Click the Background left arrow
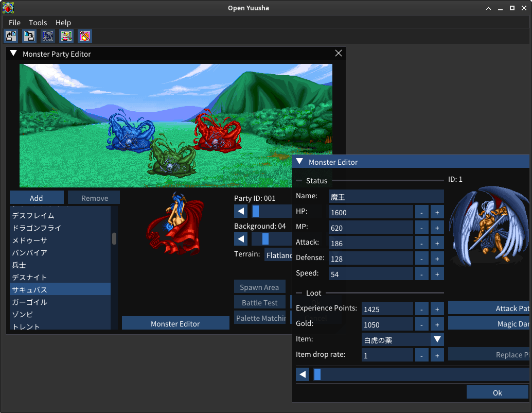532x413 pixels. (x=241, y=239)
